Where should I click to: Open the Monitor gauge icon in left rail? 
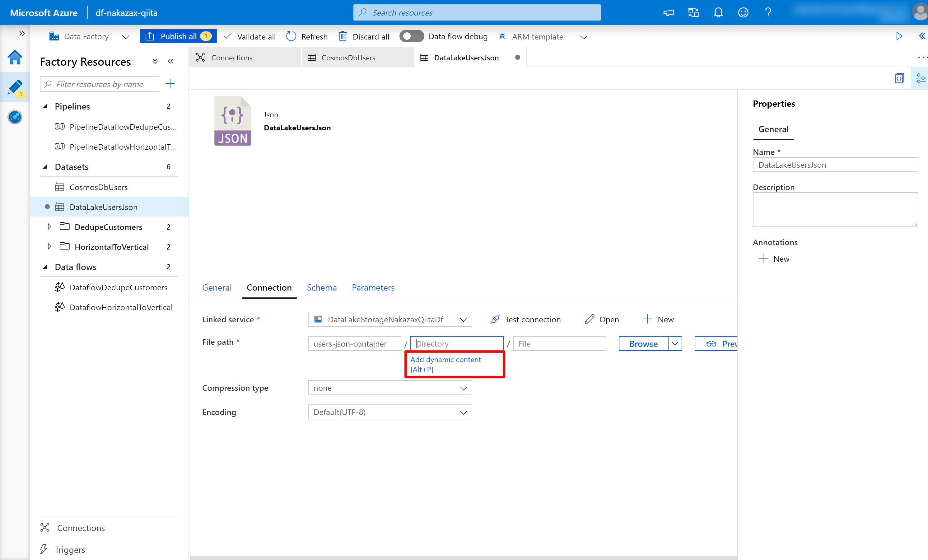[x=15, y=117]
